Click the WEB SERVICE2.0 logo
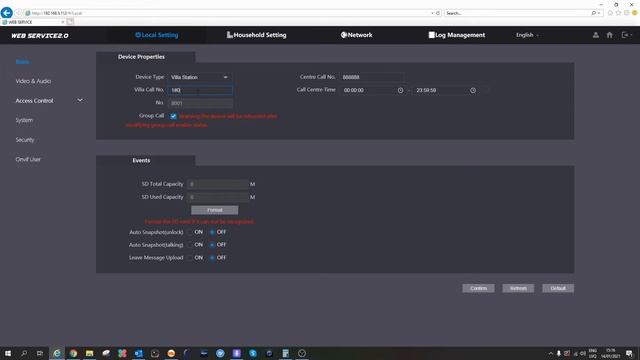The height and width of the screenshot is (360, 640). [x=40, y=36]
